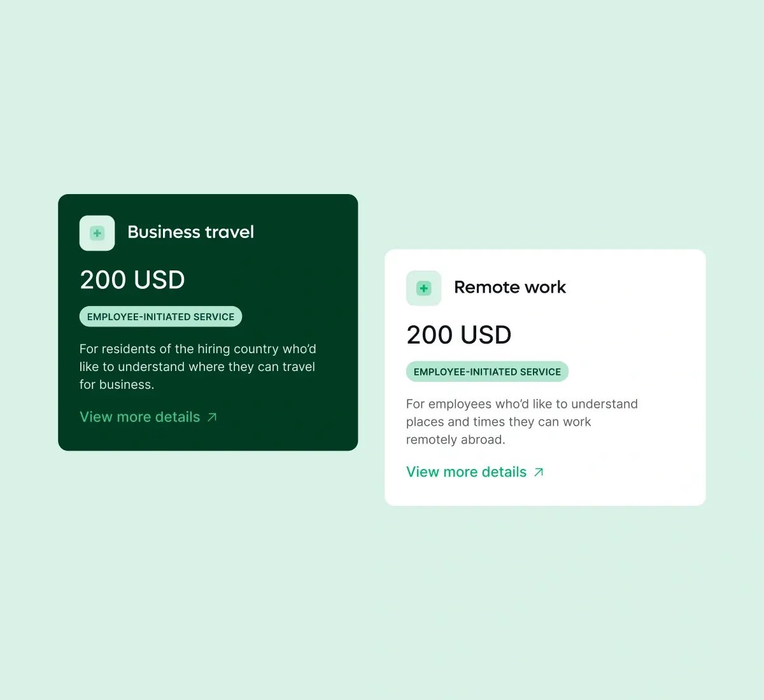Click the "places and times they can work" line
The image size is (764, 700).
point(499,422)
